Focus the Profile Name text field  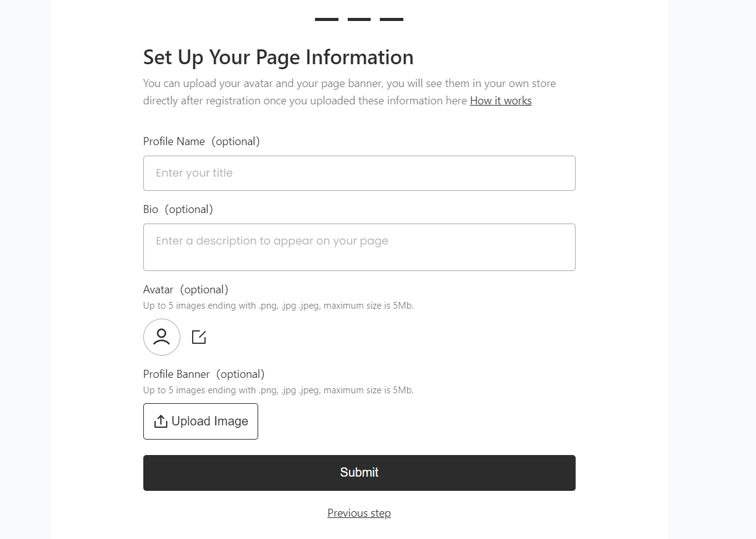pos(359,173)
